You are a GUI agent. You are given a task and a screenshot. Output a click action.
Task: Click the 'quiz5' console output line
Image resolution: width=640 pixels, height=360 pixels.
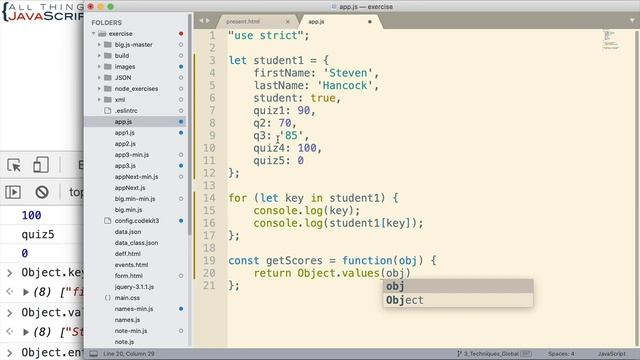(38, 234)
